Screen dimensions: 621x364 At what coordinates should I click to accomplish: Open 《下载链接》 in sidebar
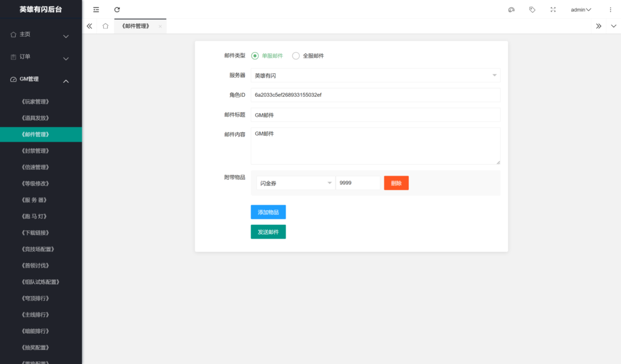click(x=41, y=233)
